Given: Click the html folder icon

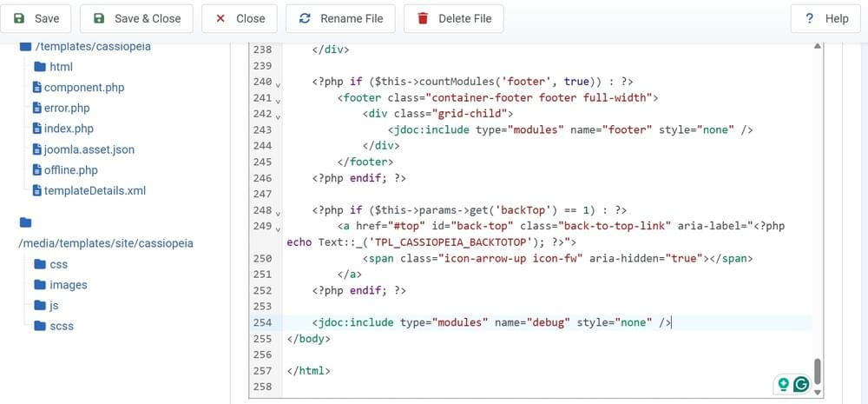Looking at the screenshot, I should pyautogui.click(x=40, y=67).
